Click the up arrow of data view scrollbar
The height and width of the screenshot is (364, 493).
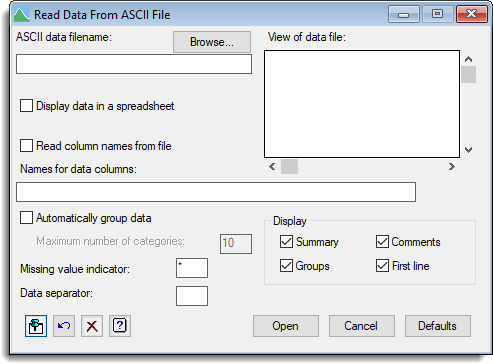(468, 59)
